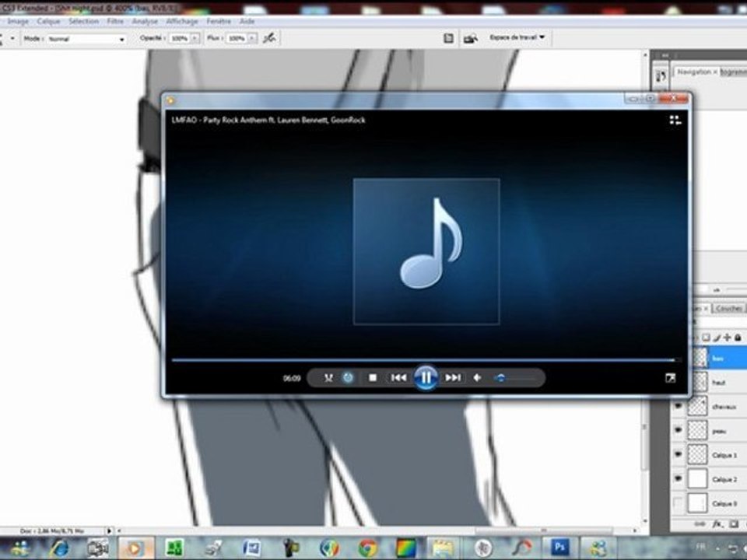
Task: Skip to the previous track
Action: point(398,378)
